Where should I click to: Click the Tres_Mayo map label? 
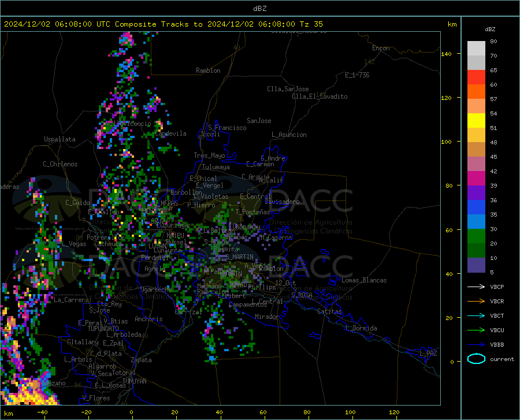pyautogui.click(x=209, y=155)
